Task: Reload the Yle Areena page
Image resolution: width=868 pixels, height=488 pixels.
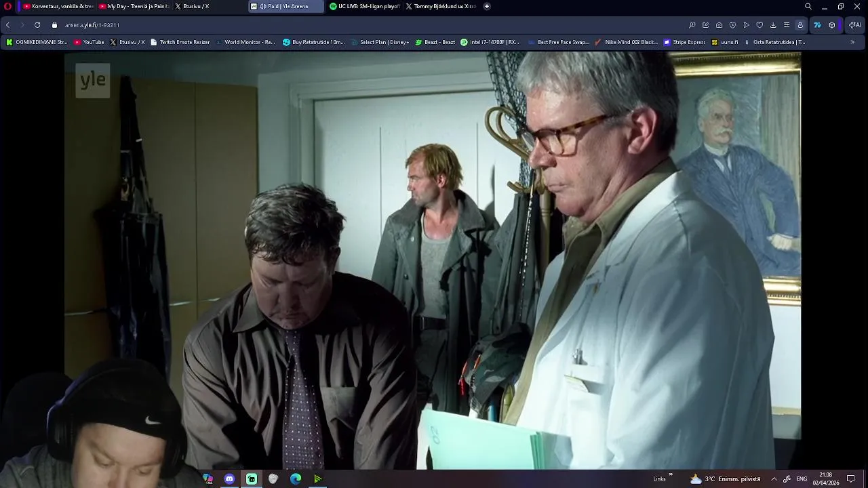Action: point(37,25)
